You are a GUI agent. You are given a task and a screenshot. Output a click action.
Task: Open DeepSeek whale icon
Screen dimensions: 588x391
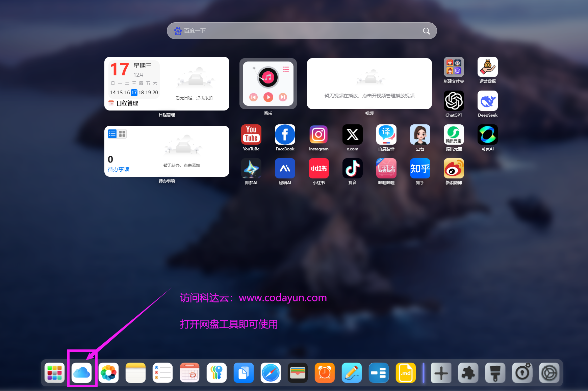487,101
